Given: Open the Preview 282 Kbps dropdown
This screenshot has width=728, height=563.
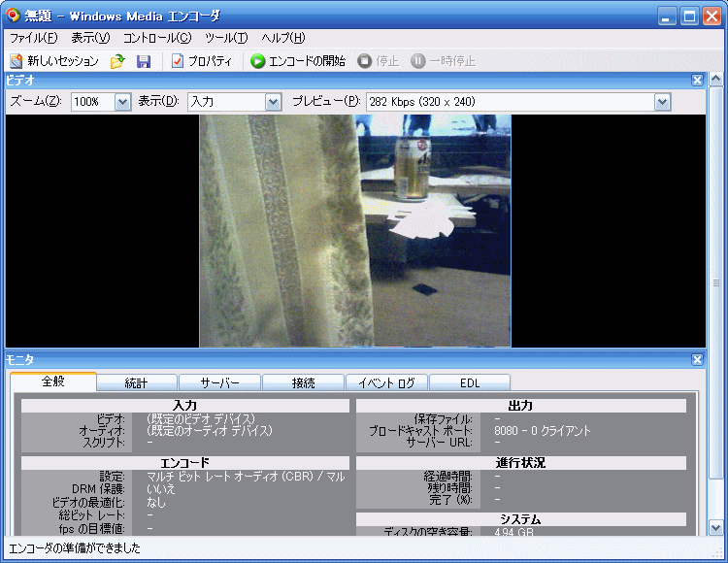Looking at the screenshot, I should pos(662,102).
